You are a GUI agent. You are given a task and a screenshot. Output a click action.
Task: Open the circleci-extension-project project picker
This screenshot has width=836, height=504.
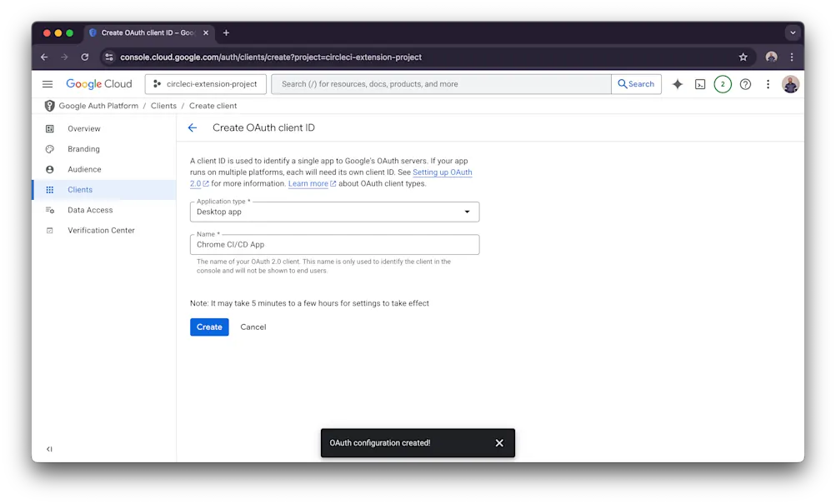tap(205, 84)
